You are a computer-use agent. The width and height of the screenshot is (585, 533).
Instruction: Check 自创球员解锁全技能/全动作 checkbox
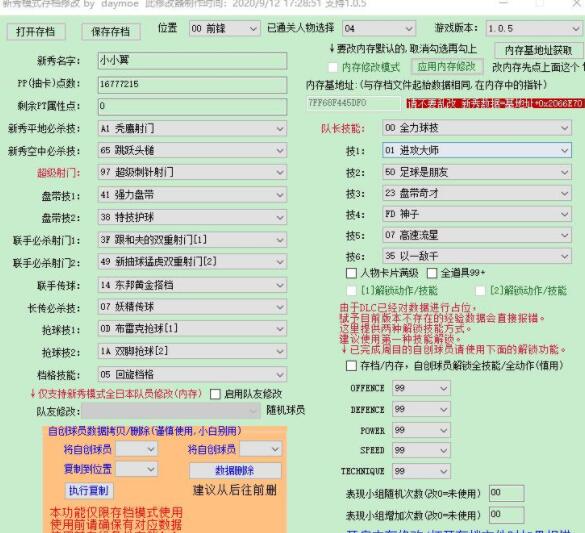point(351,366)
